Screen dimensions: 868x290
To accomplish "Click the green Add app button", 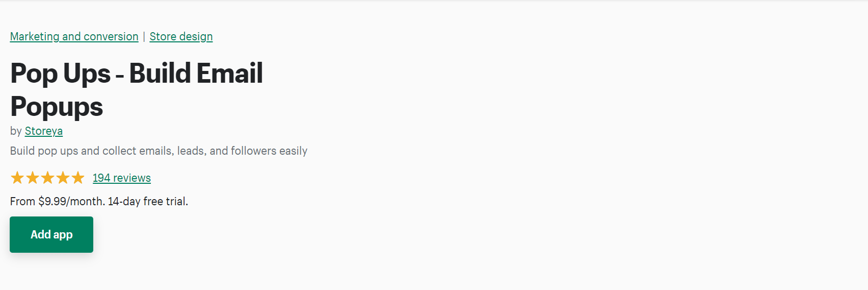I will (x=51, y=234).
